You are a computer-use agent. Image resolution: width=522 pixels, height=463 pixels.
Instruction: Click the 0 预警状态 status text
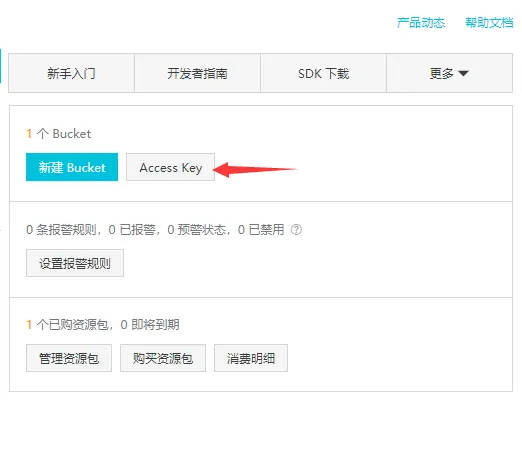(x=197, y=230)
